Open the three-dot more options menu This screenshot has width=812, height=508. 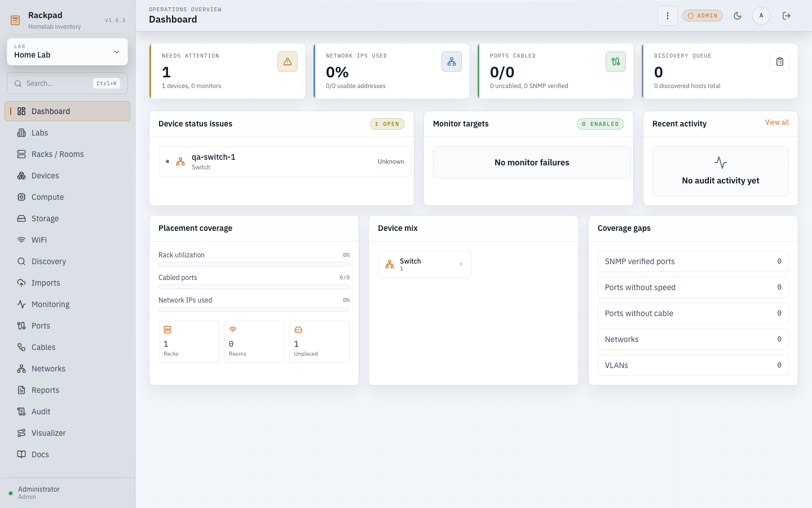[x=668, y=16]
